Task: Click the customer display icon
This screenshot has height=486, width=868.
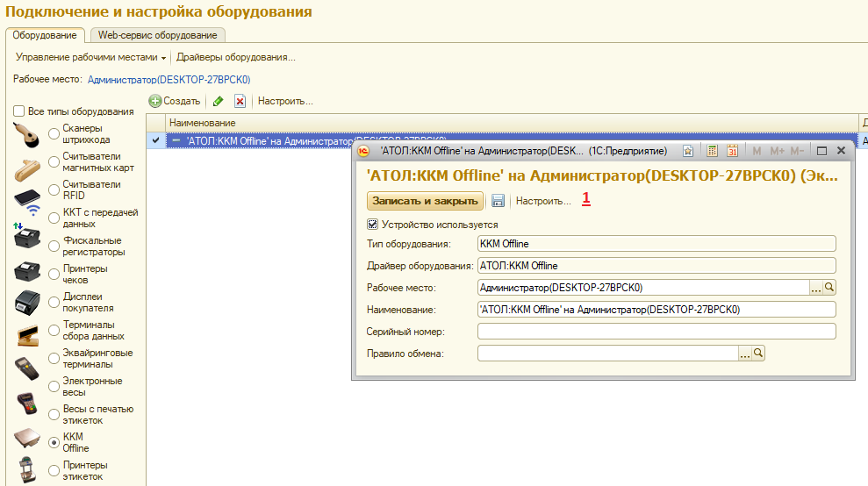Action: 28,335
